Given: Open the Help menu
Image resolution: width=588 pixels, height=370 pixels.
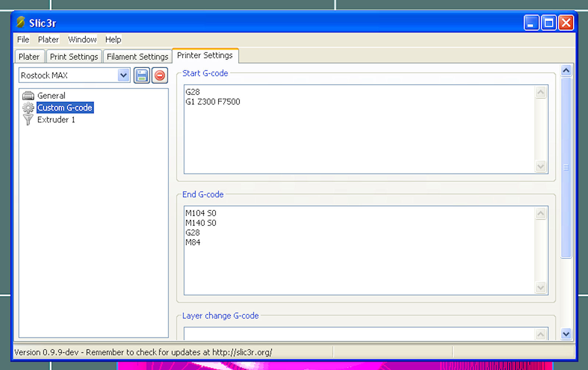Looking at the screenshot, I should [x=113, y=39].
